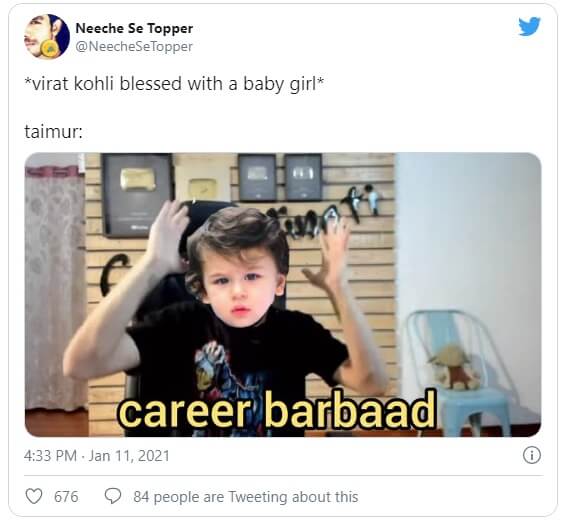The image size is (564, 520).
Task: Click the "taimur:" tweet line
Action: click(54, 132)
